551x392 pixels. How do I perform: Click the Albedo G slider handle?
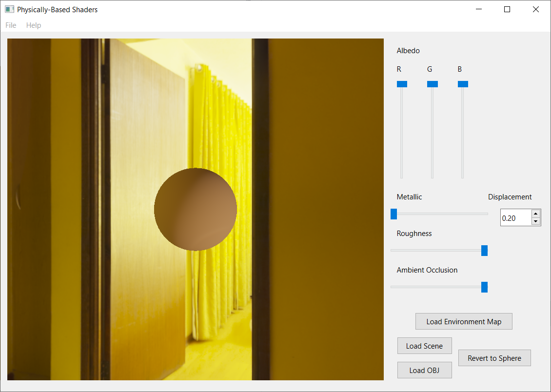[432, 84]
